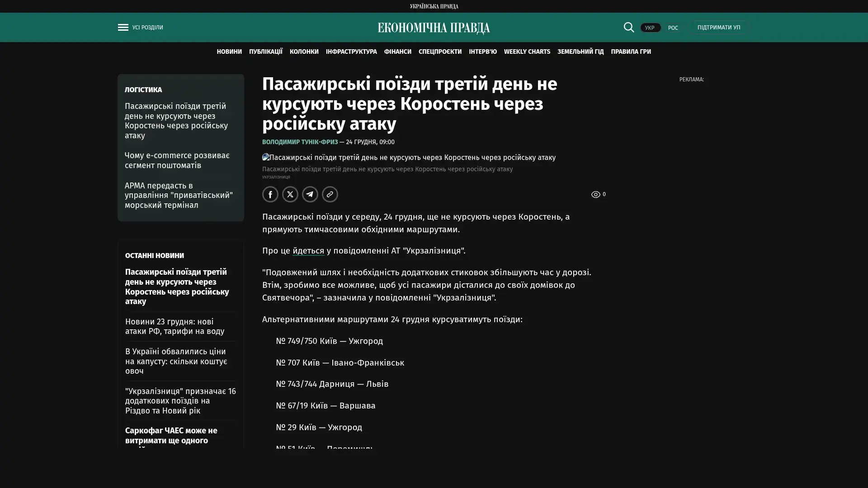Click the views eye counter icon
Viewport: 868px width, 488px height.
point(596,194)
